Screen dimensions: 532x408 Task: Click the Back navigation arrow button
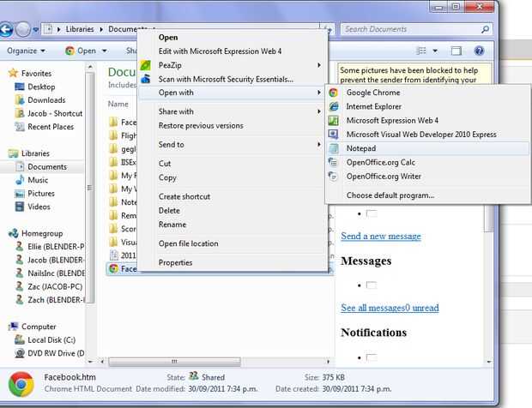coord(6,30)
